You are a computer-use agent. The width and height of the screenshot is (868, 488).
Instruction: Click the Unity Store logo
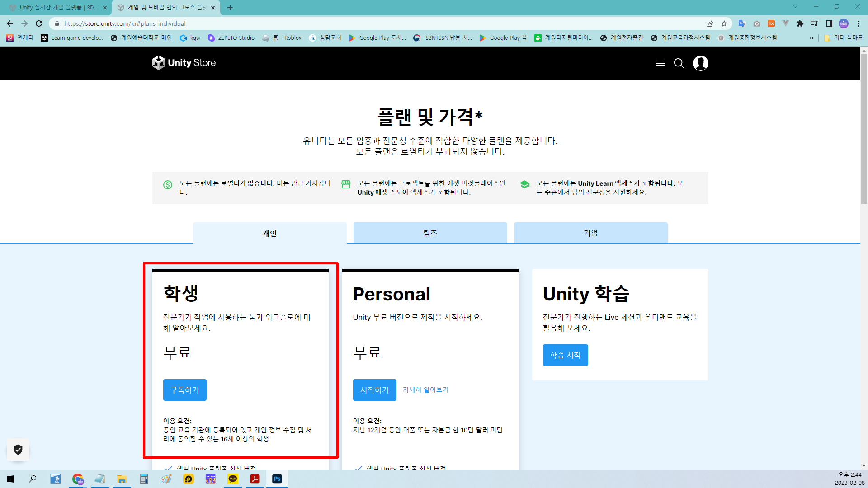point(184,63)
